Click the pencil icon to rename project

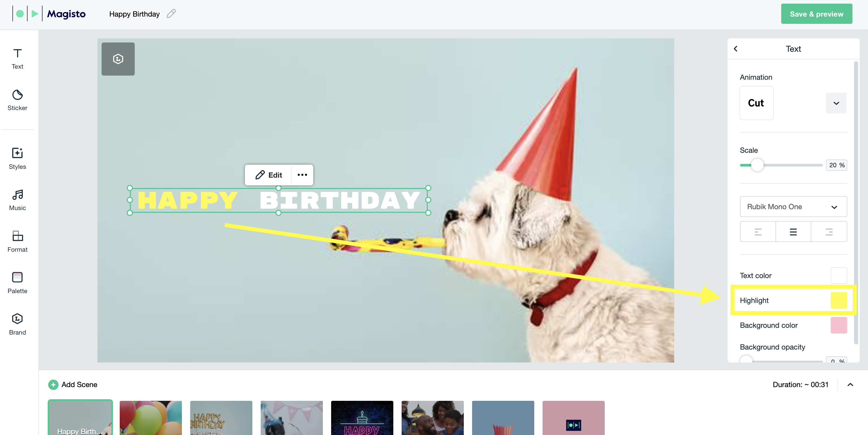tap(171, 13)
